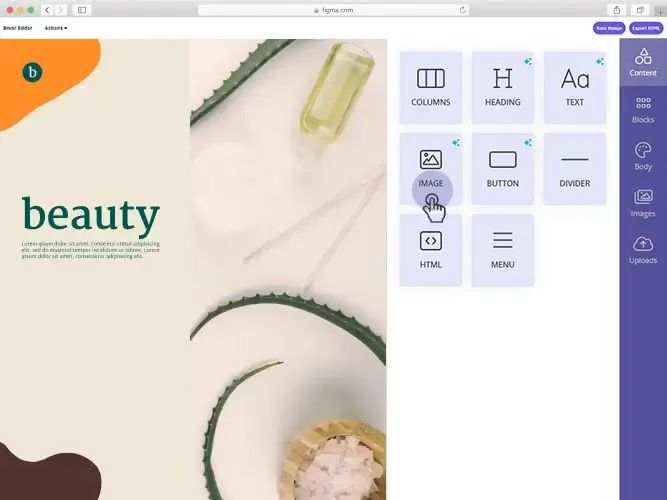Toggle the browser sidebar icon
Viewport: 667px width, 500px height.
(82, 10)
